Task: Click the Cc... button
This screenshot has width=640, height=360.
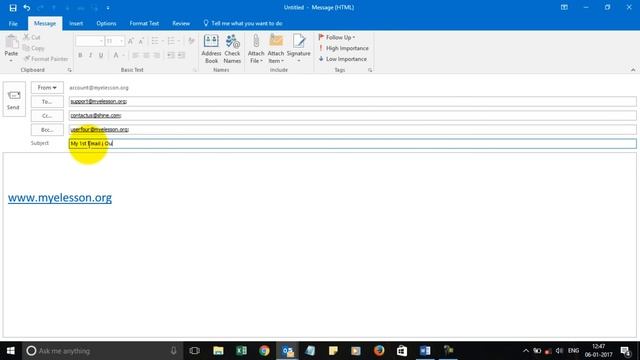Action: click(x=47, y=116)
